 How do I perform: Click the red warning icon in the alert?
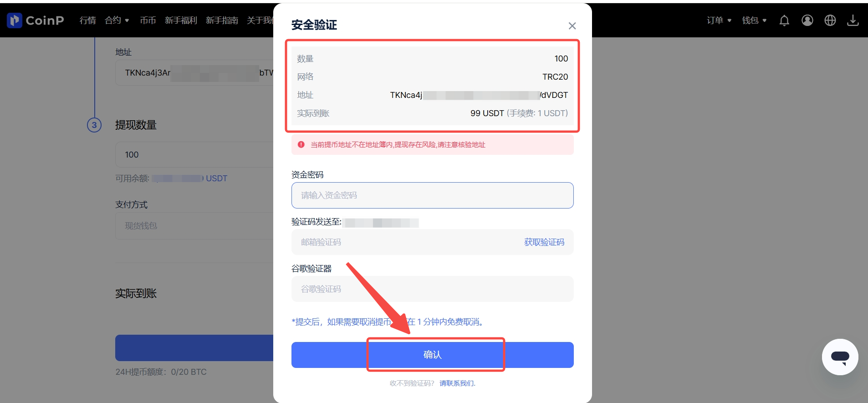tap(301, 144)
